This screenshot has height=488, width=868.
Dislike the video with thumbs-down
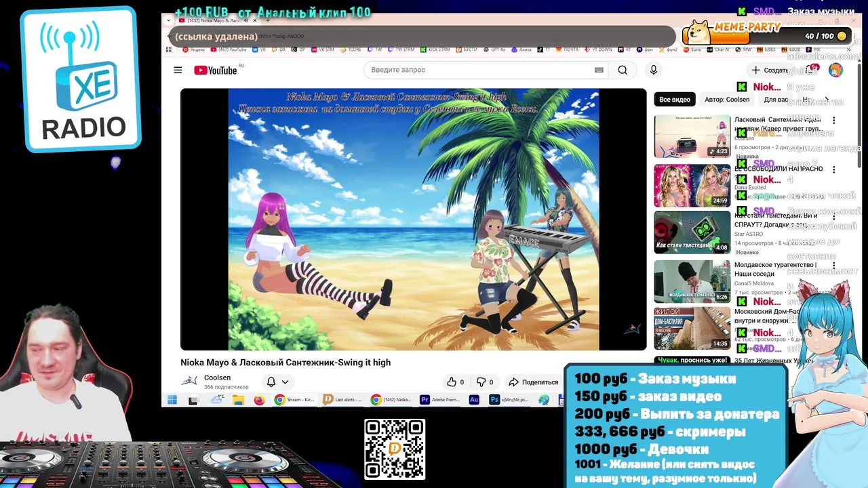(x=485, y=382)
